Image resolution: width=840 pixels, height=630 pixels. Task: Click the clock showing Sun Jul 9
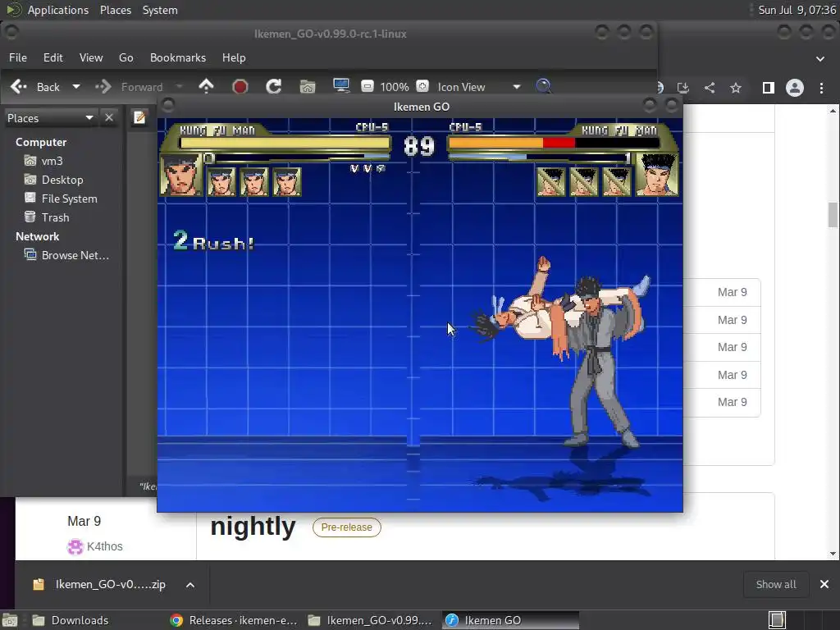797,10
